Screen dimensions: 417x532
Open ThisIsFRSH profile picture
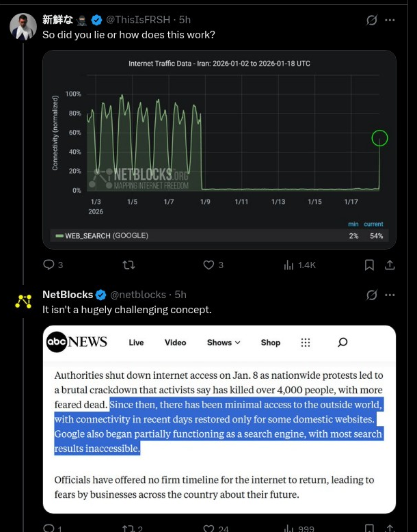23,27
